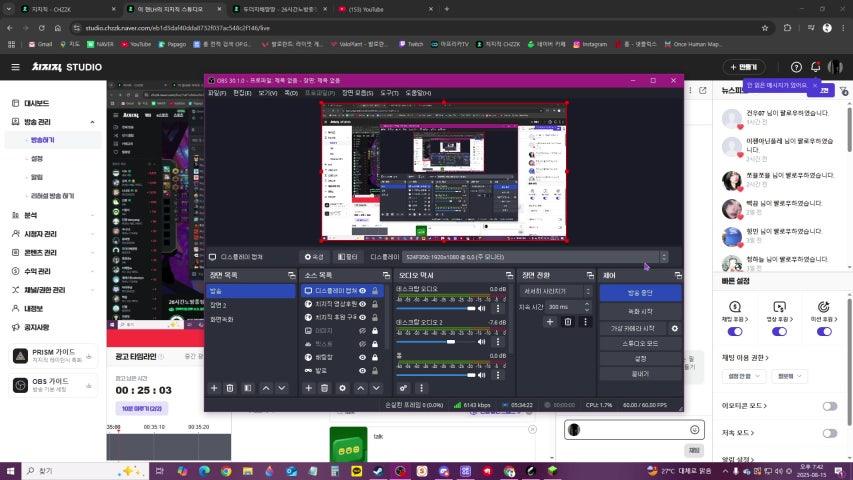Open the 장면 모음(S) menu in OBS
This screenshot has width=853, height=480.
click(x=357, y=93)
